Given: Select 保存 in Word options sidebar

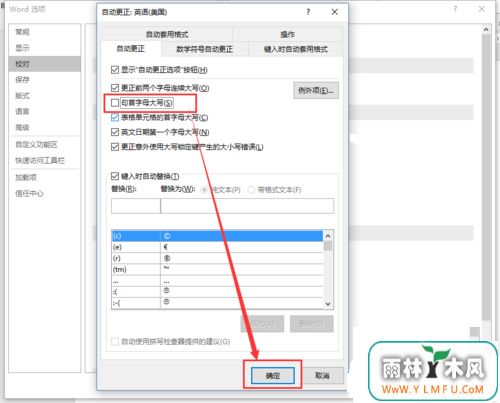Looking at the screenshot, I should coord(22,79).
